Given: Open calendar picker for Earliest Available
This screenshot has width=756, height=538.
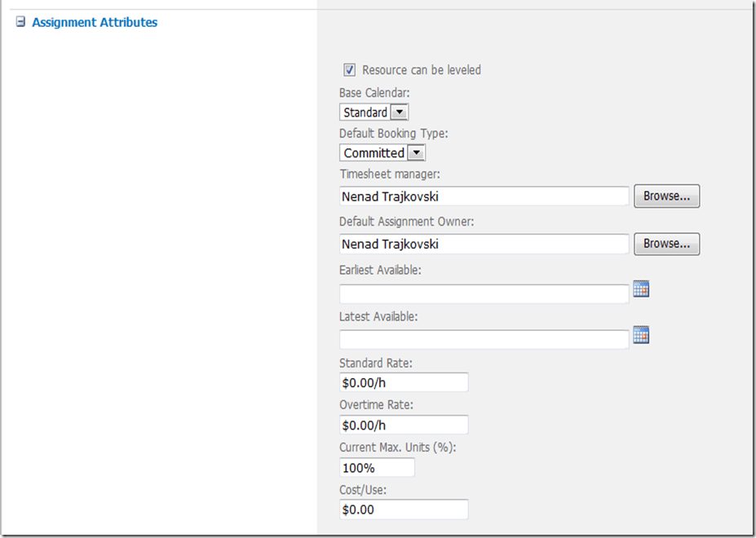Looking at the screenshot, I should [641, 289].
